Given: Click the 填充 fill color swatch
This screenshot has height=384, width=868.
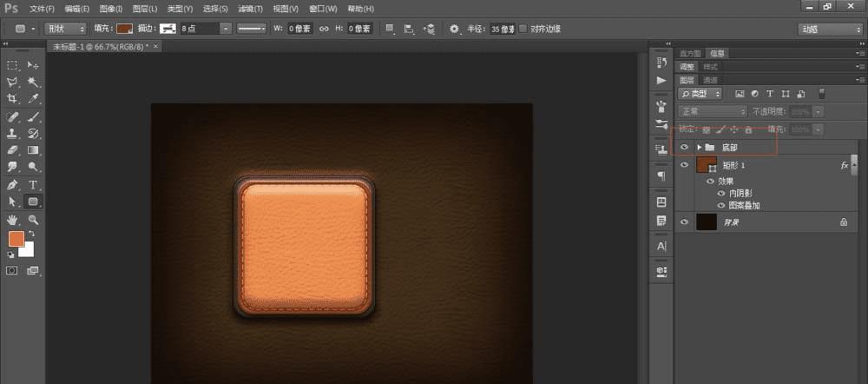Looking at the screenshot, I should pos(126,29).
